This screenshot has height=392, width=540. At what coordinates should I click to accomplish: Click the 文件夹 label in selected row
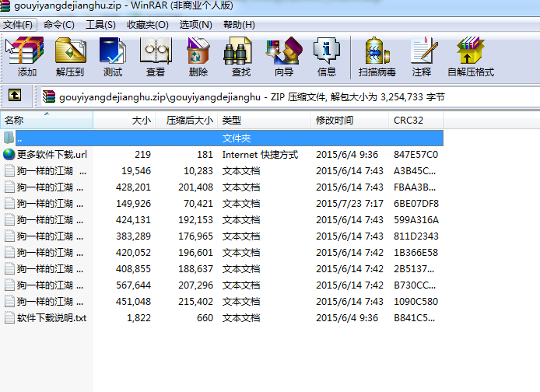pyautogui.click(x=237, y=138)
